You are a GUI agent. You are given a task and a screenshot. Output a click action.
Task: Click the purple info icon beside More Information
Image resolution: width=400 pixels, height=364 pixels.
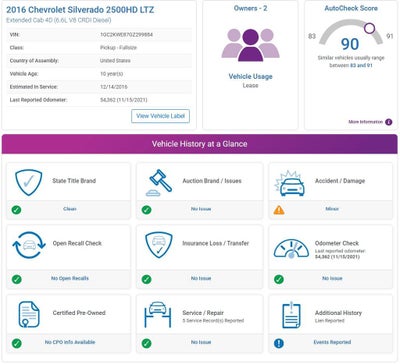[389, 122]
